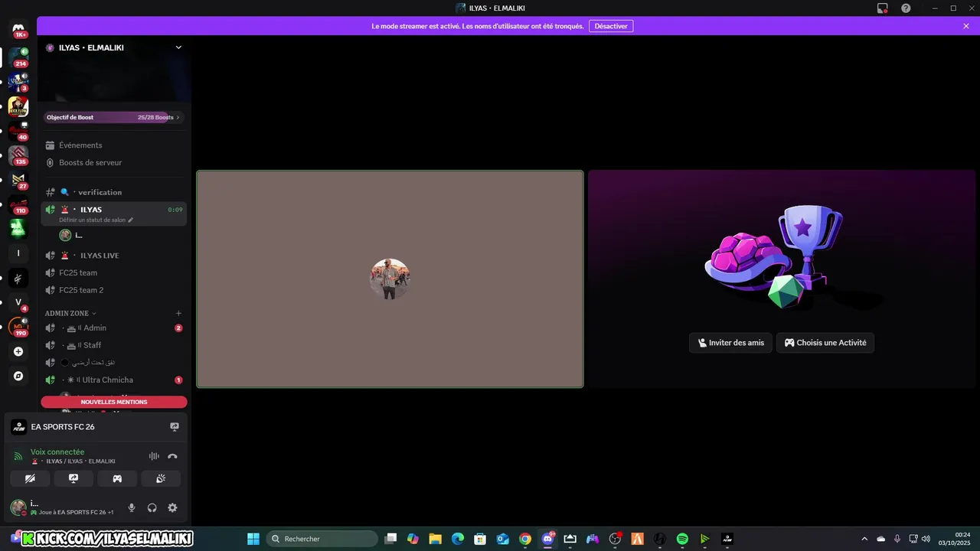Click the NOUVELLES MENTIONS red pill
The width and height of the screenshot is (980, 551).
point(114,402)
